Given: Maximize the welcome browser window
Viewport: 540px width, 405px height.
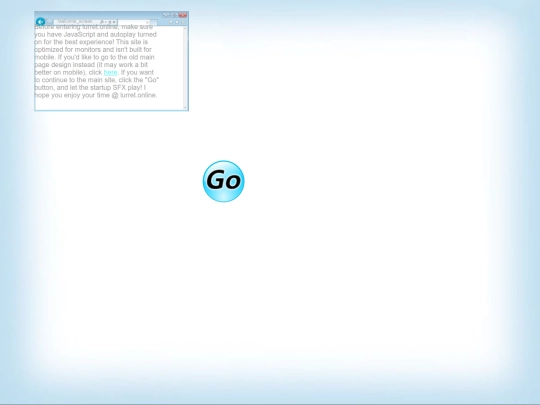Looking at the screenshot, I should pyautogui.click(x=174, y=15).
